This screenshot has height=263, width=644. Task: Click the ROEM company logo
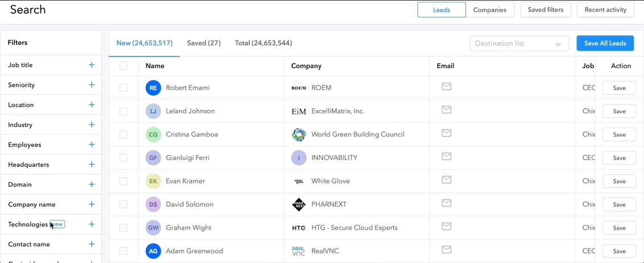[x=299, y=88]
